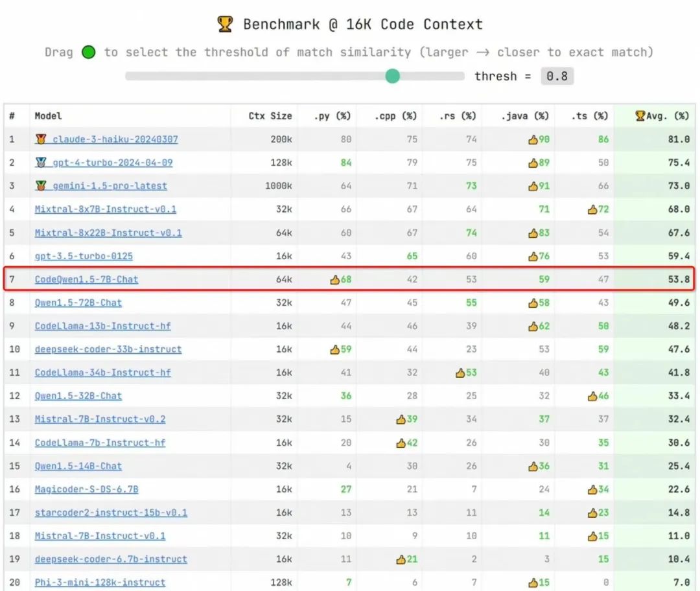Click the thumbs-up icon in gemini-1.5-pro's .java cell
The width and height of the screenshot is (700, 591).
tap(533, 186)
